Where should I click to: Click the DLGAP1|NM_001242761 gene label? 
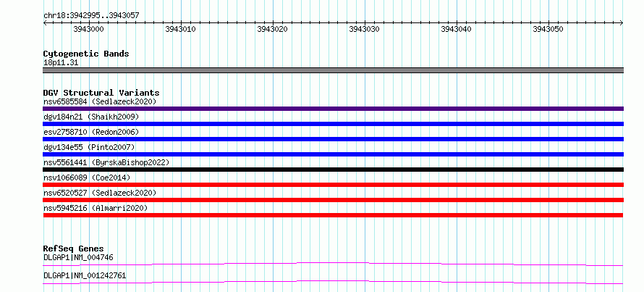(85, 276)
